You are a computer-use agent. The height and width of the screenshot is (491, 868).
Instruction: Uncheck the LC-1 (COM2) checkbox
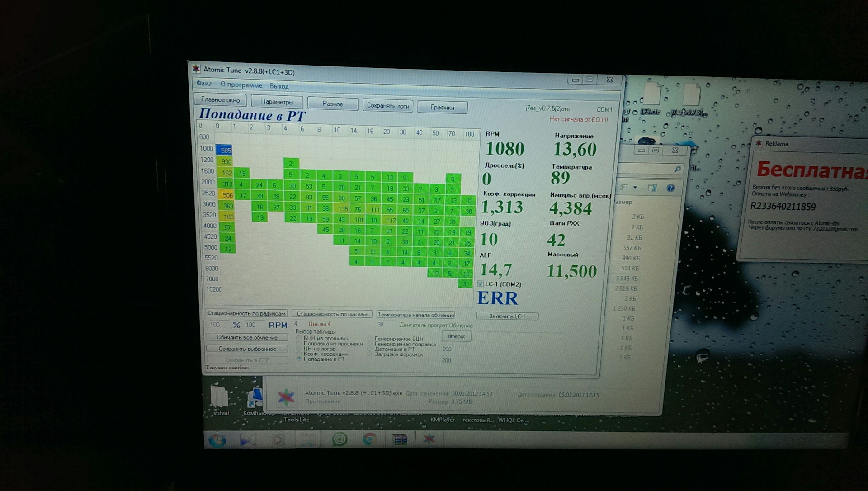point(480,284)
